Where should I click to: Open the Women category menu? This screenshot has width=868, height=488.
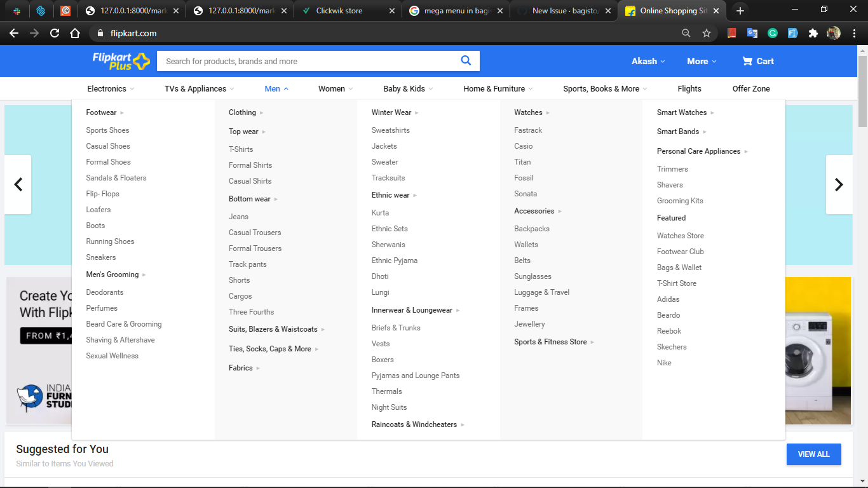pos(336,88)
